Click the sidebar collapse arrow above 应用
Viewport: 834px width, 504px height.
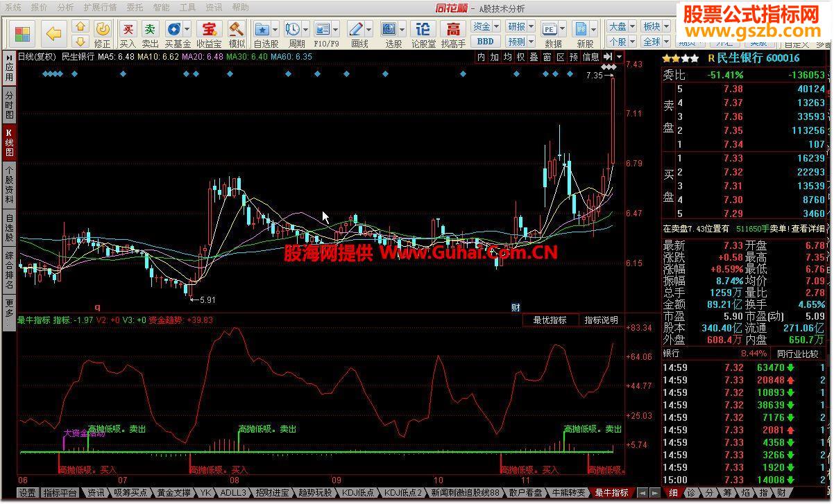click(x=9, y=57)
